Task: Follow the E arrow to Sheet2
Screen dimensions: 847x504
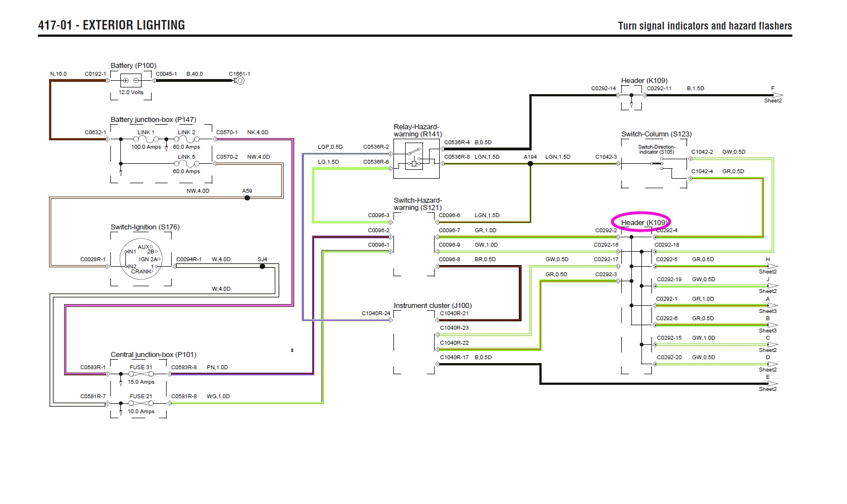Action: [x=772, y=384]
